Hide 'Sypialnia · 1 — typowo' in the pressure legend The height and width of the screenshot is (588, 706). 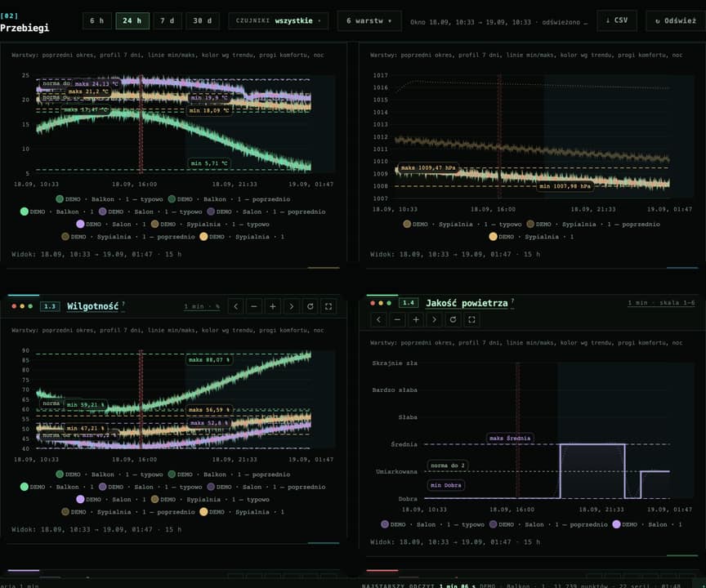point(462,224)
